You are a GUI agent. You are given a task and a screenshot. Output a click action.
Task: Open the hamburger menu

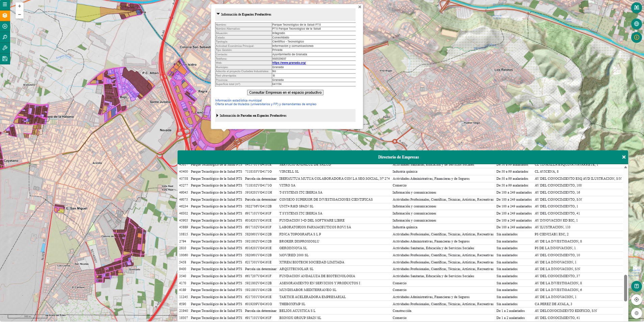[5, 5]
